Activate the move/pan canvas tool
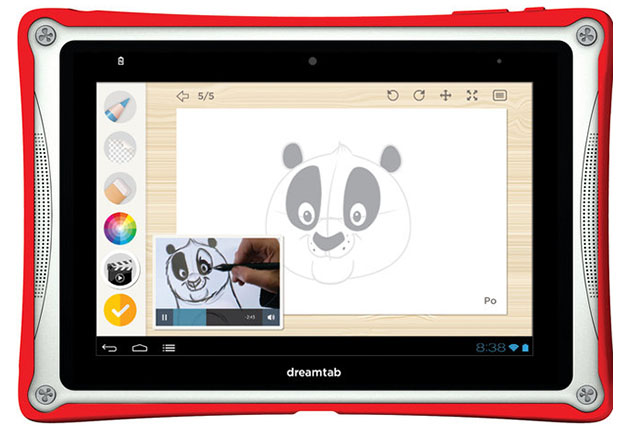The image size is (630, 430). coord(446,96)
